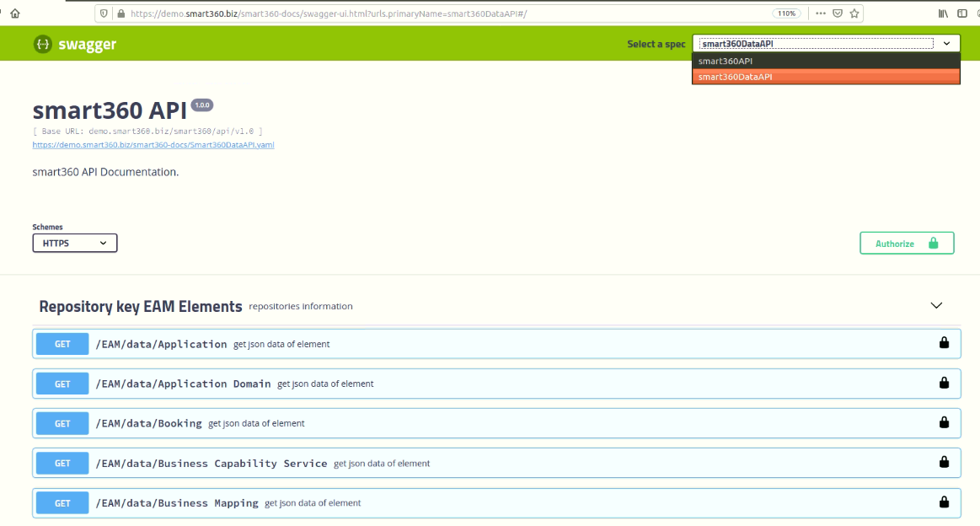Open the Smart360DataAPI.yaml link

coord(153,144)
